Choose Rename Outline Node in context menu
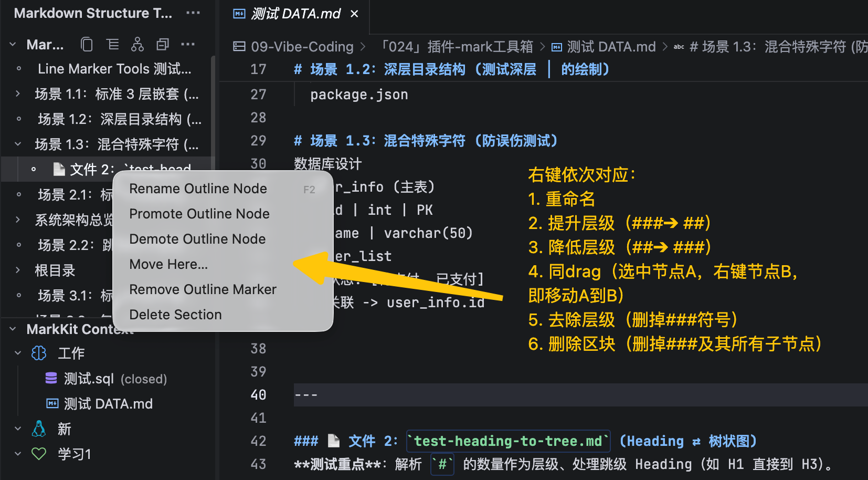 (223, 189)
